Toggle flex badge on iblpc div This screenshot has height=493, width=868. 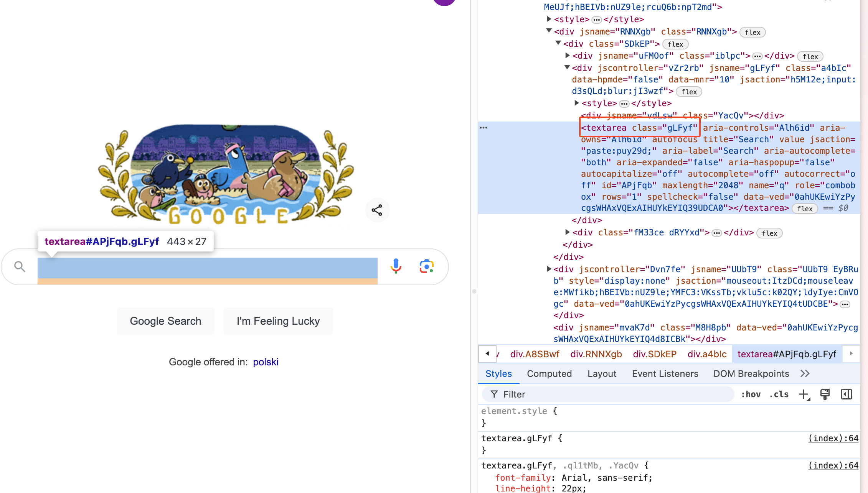(810, 57)
